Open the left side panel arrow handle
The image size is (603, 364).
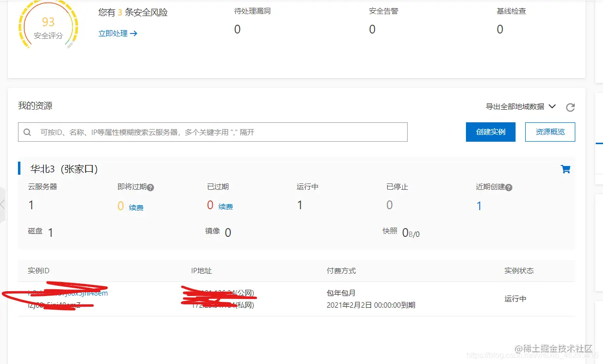coord(3,203)
